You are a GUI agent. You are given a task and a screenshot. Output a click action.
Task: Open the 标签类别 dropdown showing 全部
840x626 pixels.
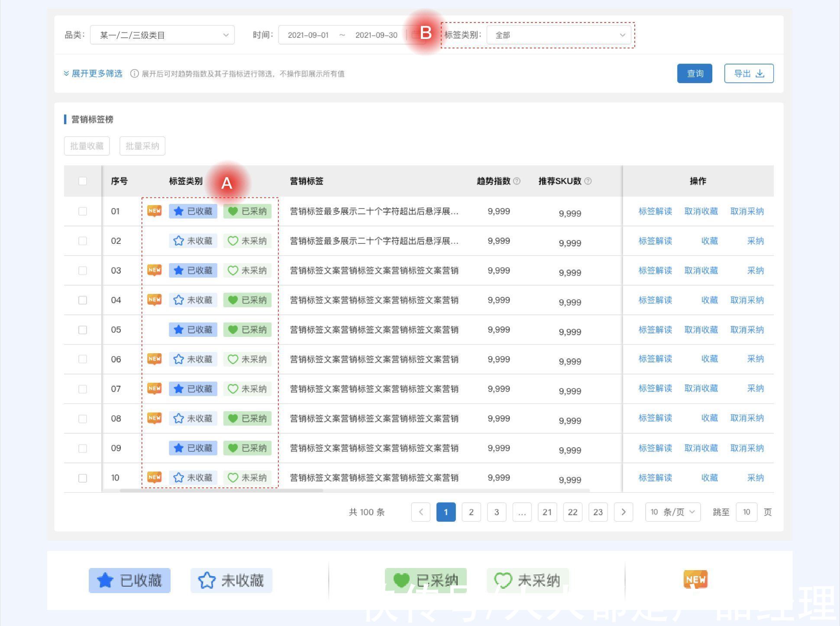pos(559,35)
